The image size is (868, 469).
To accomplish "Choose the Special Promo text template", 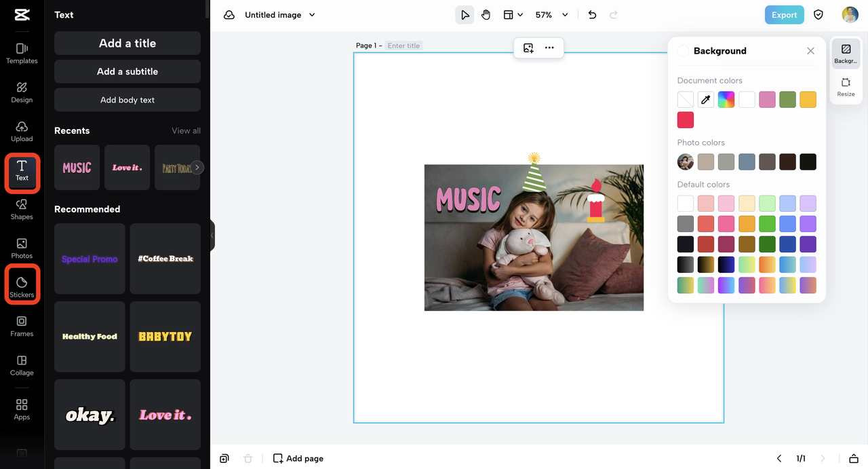I will click(90, 259).
